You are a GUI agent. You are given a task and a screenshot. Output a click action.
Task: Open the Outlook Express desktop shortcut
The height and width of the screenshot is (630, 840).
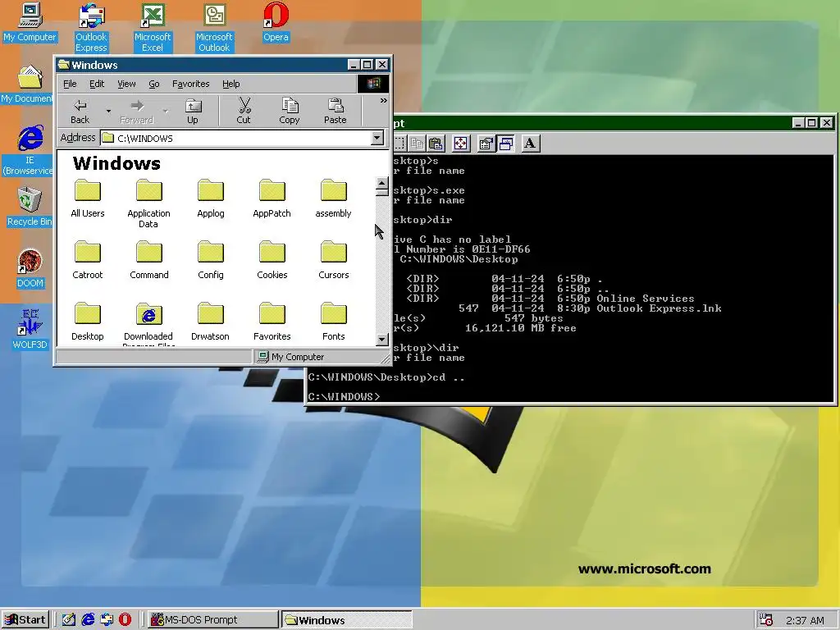tap(91, 28)
